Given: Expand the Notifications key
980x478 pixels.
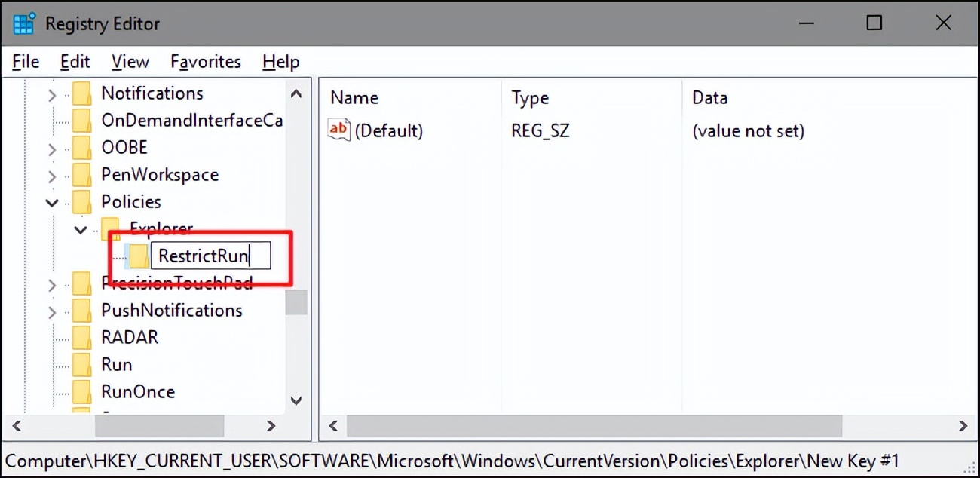Looking at the screenshot, I should click(50, 93).
